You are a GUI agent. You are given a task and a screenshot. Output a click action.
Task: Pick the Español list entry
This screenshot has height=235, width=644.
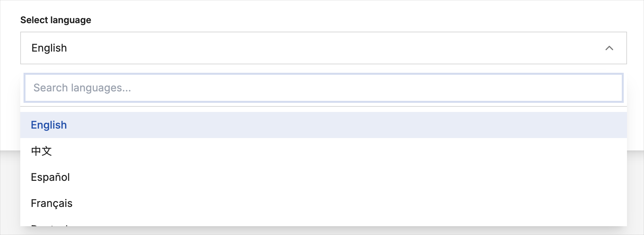click(x=50, y=177)
